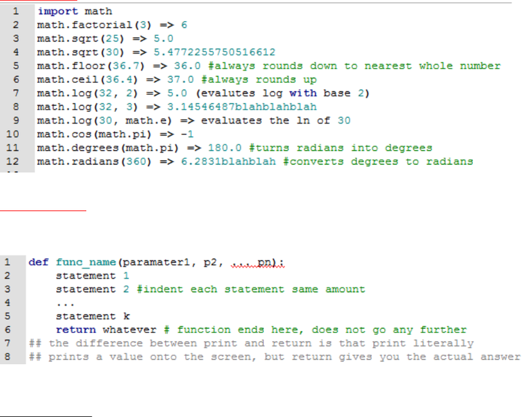Select the math.factorial(3) line

pos(112,24)
